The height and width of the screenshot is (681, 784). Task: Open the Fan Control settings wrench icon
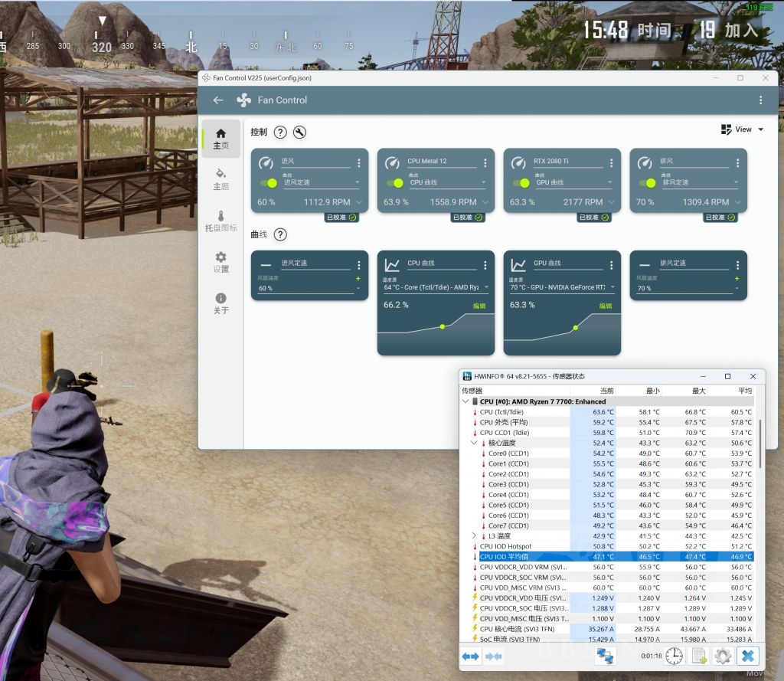click(x=299, y=133)
